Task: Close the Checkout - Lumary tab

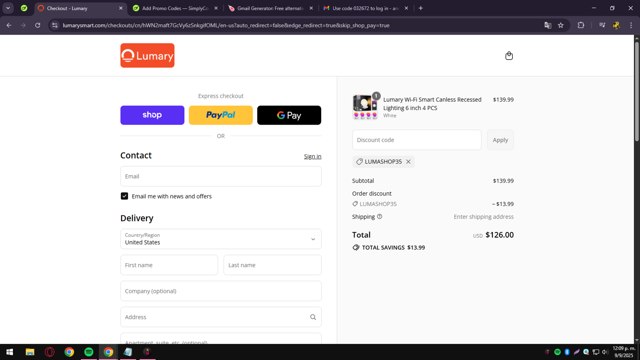Action: [x=120, y=8]
